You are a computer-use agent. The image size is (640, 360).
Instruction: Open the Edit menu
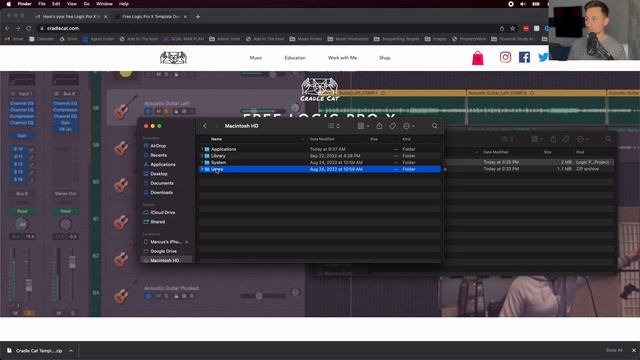coord(56,4)
